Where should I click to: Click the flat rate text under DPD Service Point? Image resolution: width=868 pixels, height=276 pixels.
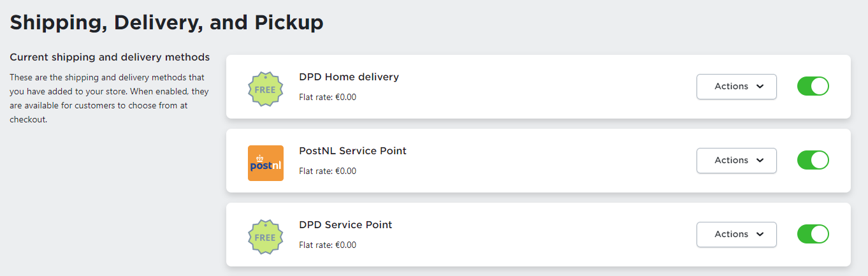pos(328,245)
